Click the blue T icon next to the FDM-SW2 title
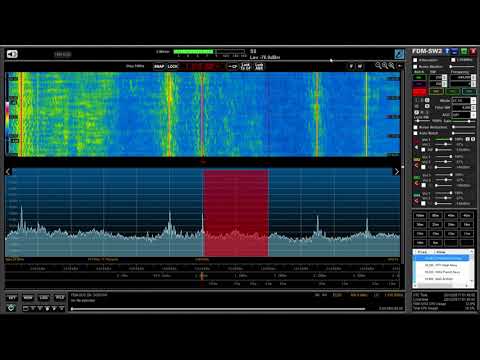The image size is (480, 360). click(x=447, y=51)
